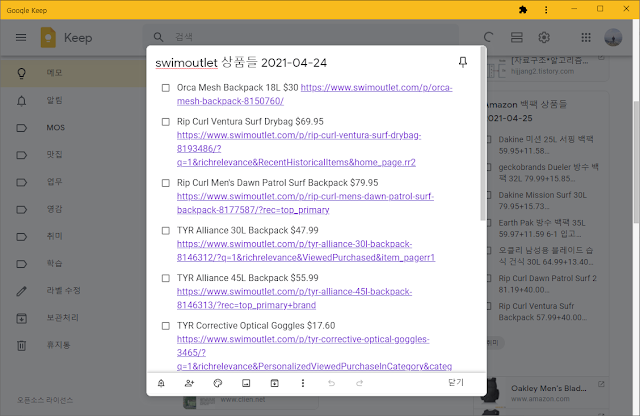The height and width of the screenshot is (416, 640).
Task: Open 라벨 수정 to edit labels
Action: click(x=73, y=291)
